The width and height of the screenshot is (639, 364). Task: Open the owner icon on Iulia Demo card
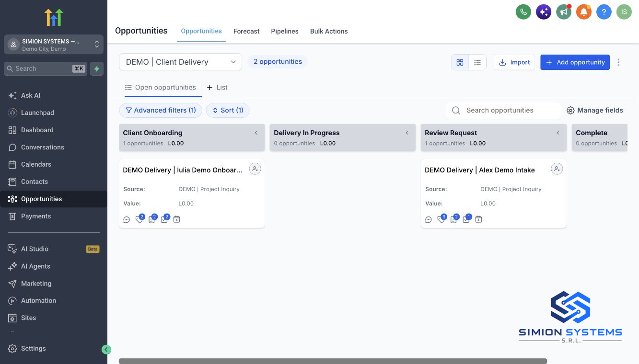click(x=255, y=169)
